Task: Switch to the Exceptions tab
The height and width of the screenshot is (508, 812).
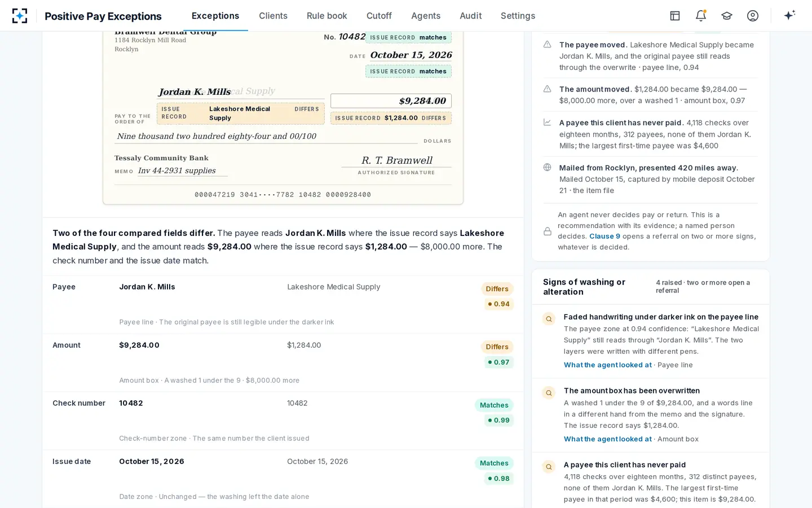Action: (215, 16)
